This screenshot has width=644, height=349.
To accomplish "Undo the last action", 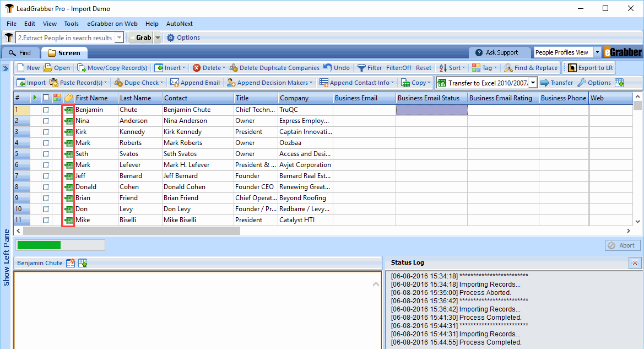I will (337, 68).
